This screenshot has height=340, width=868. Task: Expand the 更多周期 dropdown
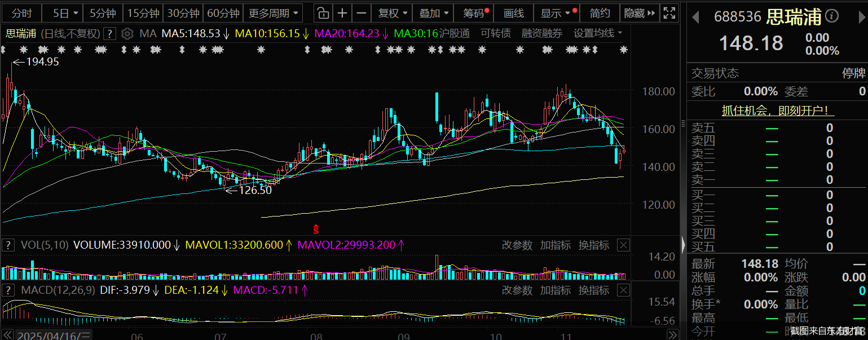click(x=274, y=13)
